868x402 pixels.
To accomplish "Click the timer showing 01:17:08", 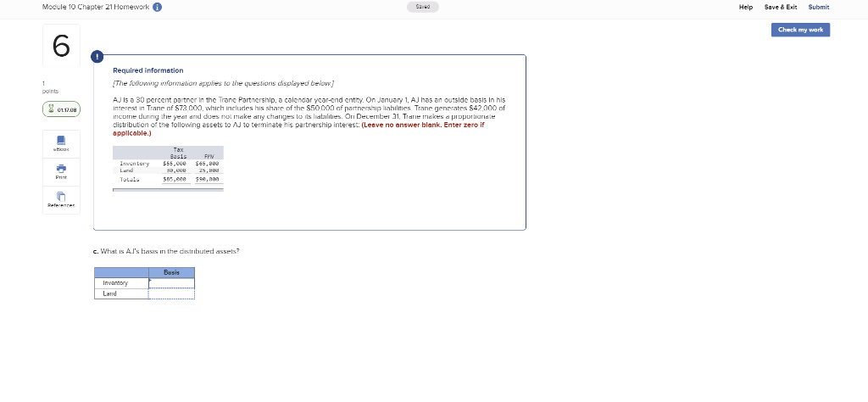I will click(61, 109).
